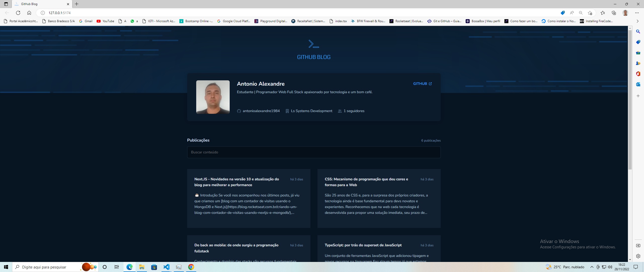Screen dimensions: 644x272
Task: Click the browser home icon
Action: [29, 13]
